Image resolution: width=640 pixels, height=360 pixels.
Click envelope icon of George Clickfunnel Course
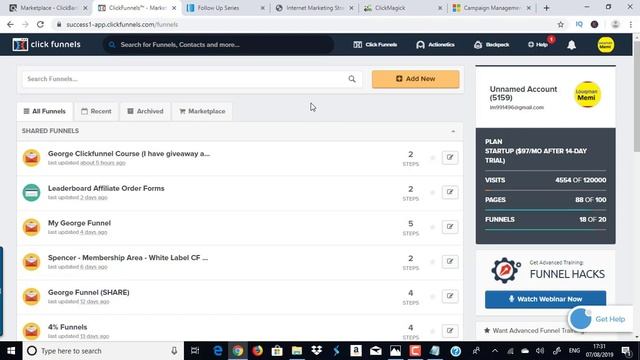[31, 158]
